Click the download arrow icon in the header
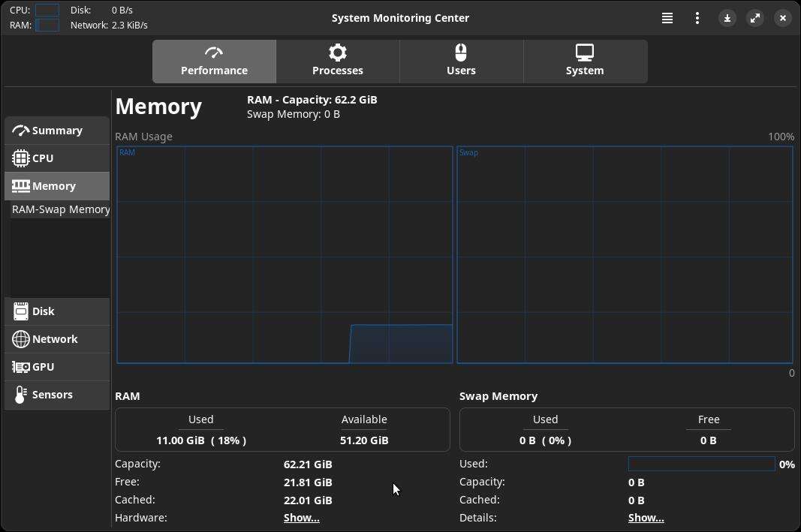Screen dimensions: 801x532 pos(727,18)
